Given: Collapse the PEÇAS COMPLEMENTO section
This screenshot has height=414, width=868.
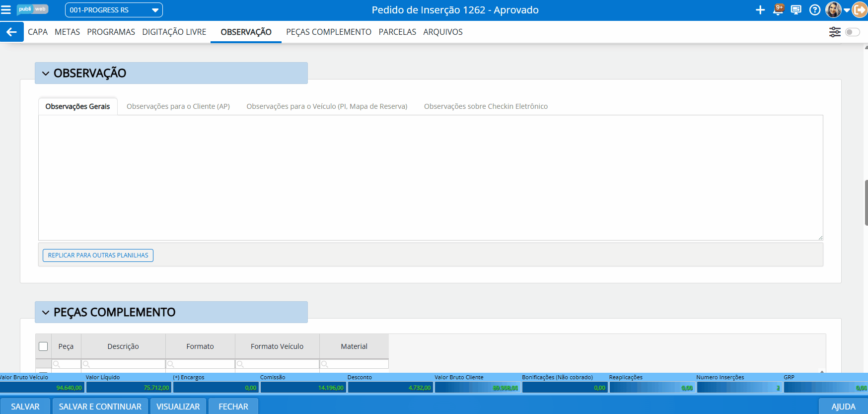Looking at the screenshot, I should [x=46, y=313].
